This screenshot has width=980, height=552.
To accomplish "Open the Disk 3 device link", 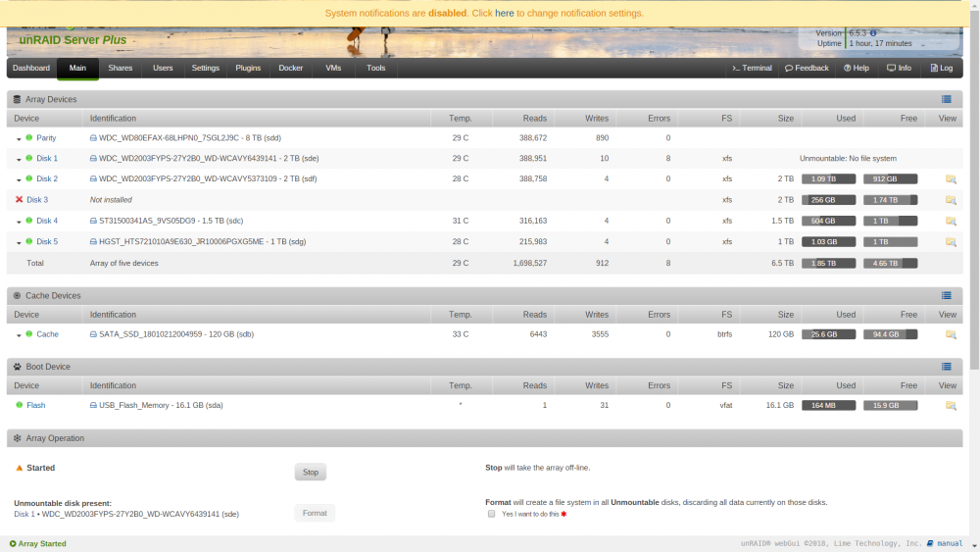I will (x=37, y=200).
